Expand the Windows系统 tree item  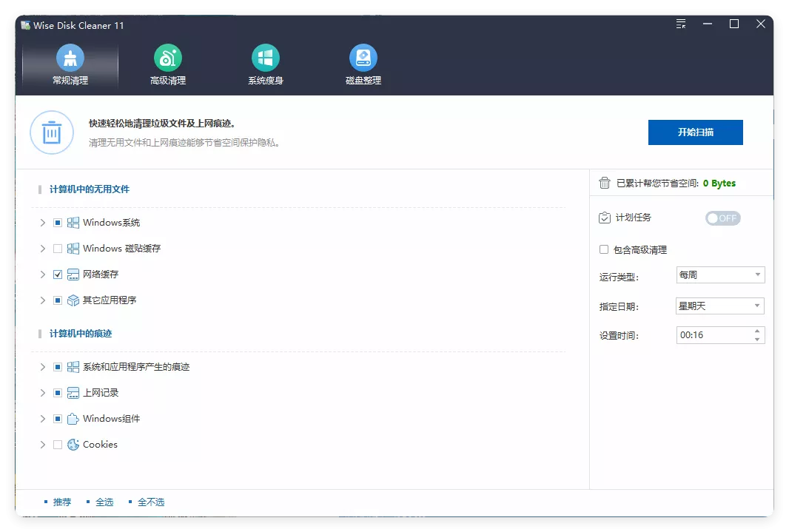42,222
